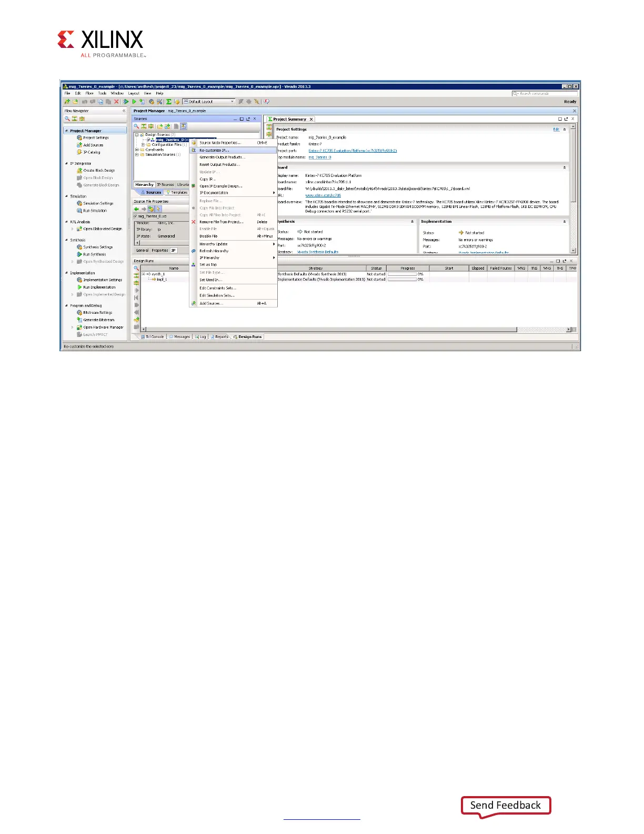Click the green back arrow in Source File Properties

pos(136,209)
